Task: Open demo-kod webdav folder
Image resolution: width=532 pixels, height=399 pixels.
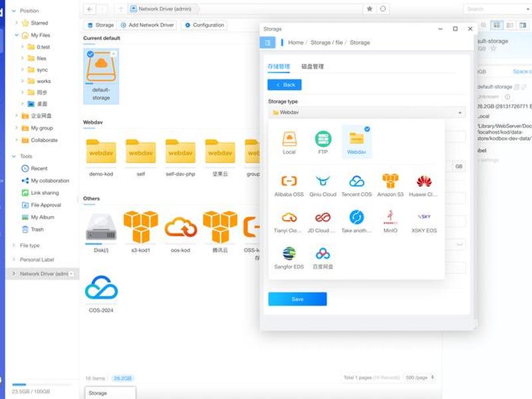Action: pos(101,158)
